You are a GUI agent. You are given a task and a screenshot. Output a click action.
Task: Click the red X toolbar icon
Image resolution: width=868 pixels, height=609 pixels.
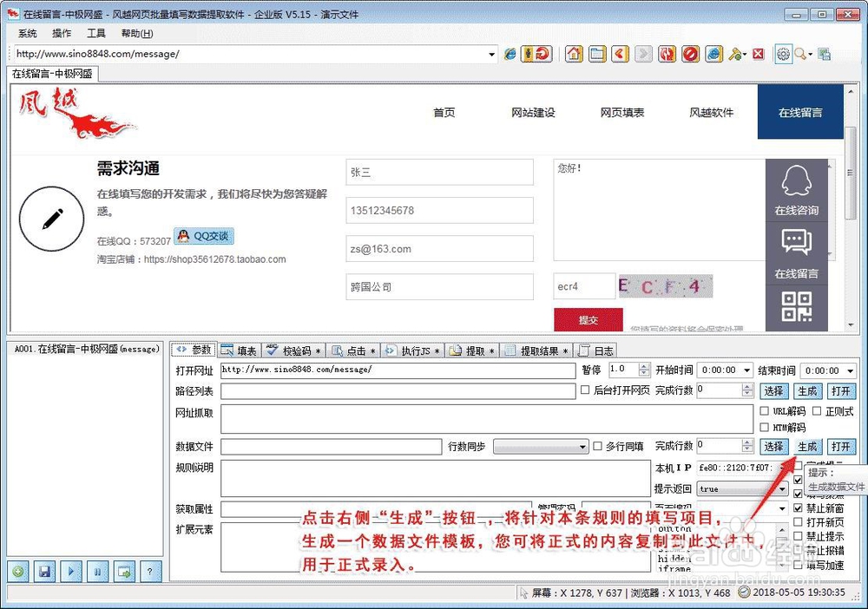click(759, 54)
